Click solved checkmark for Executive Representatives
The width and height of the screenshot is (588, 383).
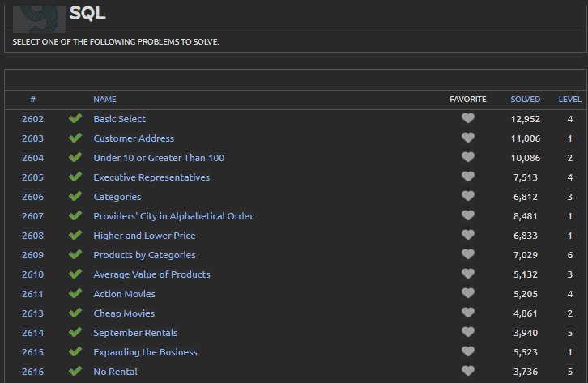point(75,177)
